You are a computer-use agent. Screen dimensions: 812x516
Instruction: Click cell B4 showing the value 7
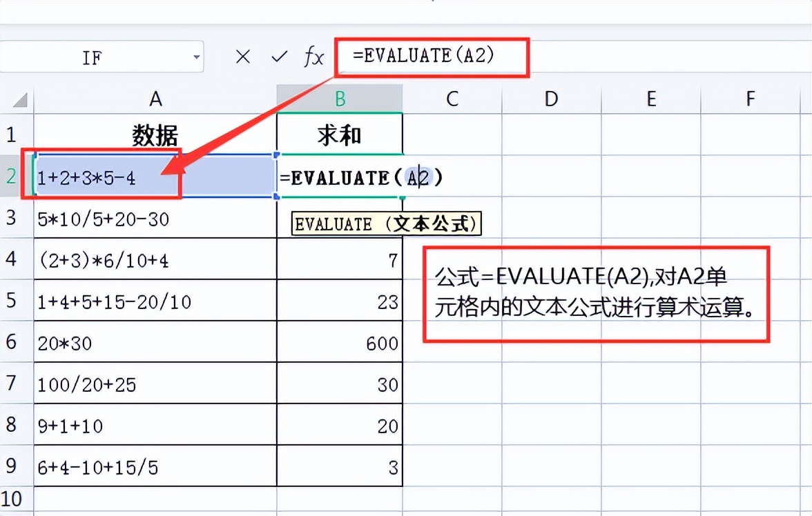340,259
